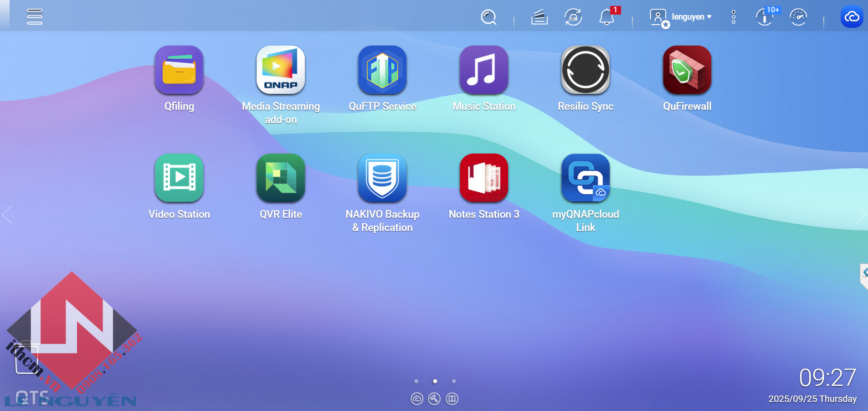Open the three-dot More options menu
This screenshot has height=411, width=868.
[733, 17]
